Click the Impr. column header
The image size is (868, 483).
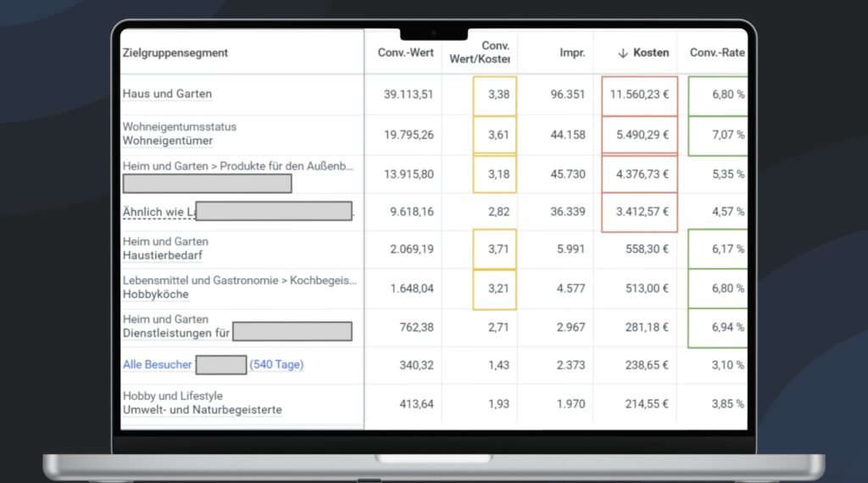point(572,53)
